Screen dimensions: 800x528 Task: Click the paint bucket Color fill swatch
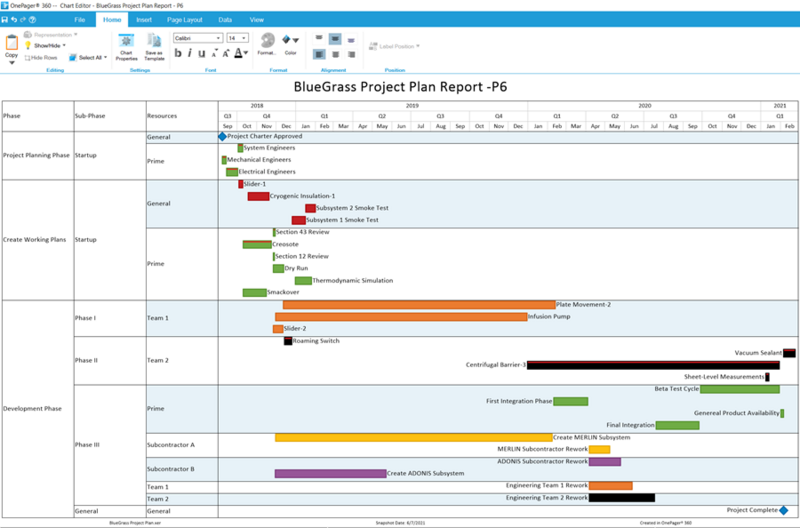[x=286, y=39]
